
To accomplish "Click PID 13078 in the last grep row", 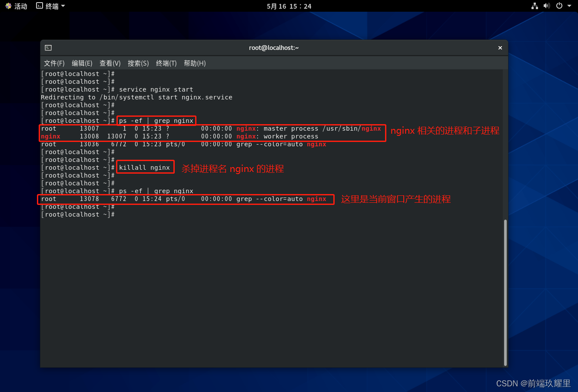I will click(x=89, y=199).
